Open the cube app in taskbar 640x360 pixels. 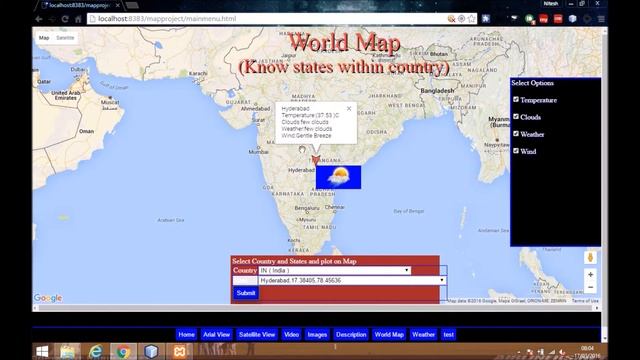click(151, 351)
